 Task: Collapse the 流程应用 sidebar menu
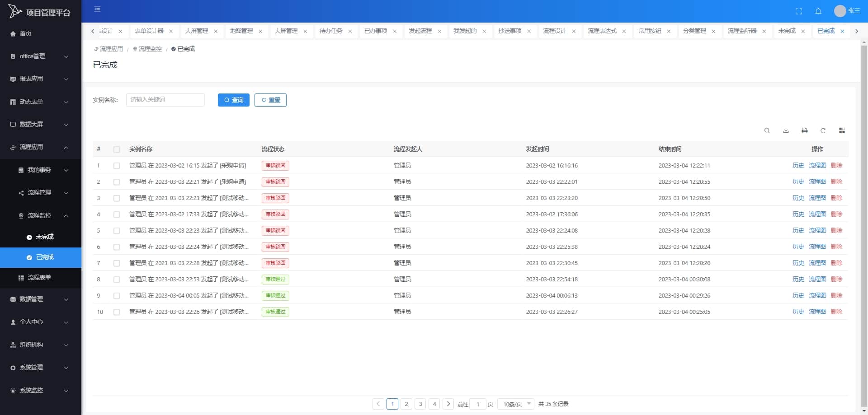click(x=41, y=147)
